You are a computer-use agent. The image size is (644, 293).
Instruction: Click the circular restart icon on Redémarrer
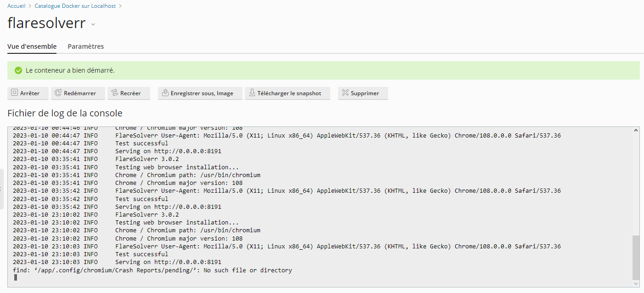[57, 93]
